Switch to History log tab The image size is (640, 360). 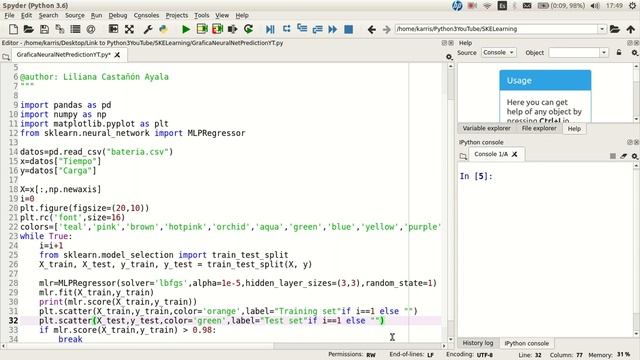tap(478, 343)
